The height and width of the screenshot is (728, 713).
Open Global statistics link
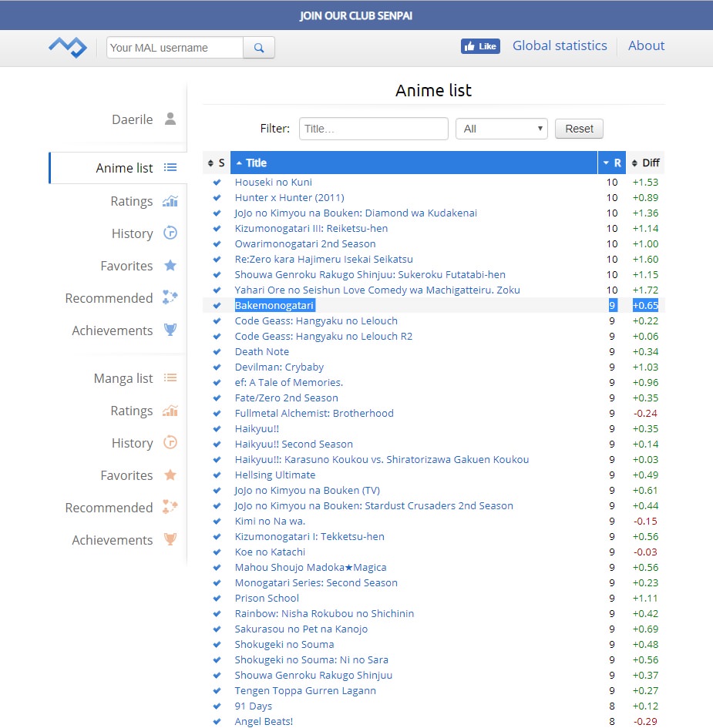[x=560, y=45]
